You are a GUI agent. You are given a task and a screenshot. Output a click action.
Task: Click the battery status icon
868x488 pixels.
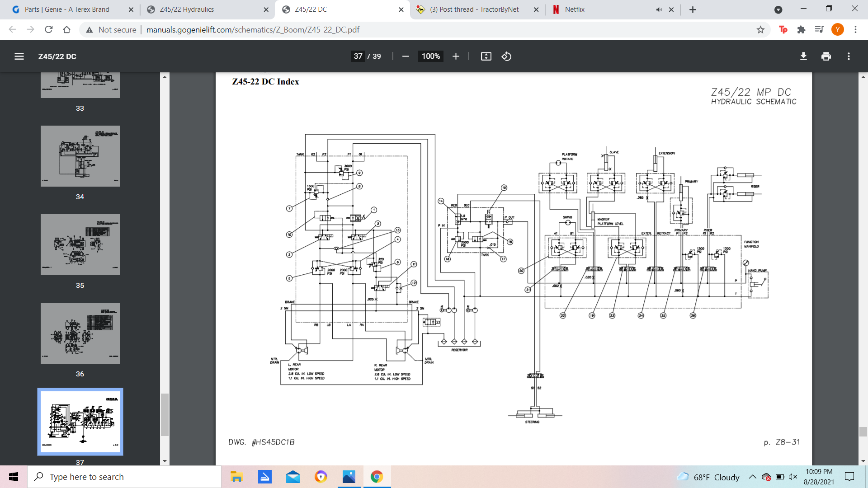pos(780,477)
